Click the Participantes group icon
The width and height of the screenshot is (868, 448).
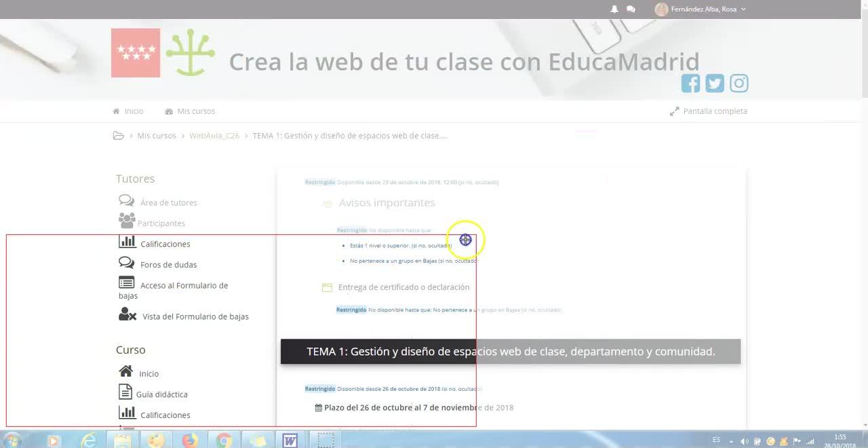point(127,221)
